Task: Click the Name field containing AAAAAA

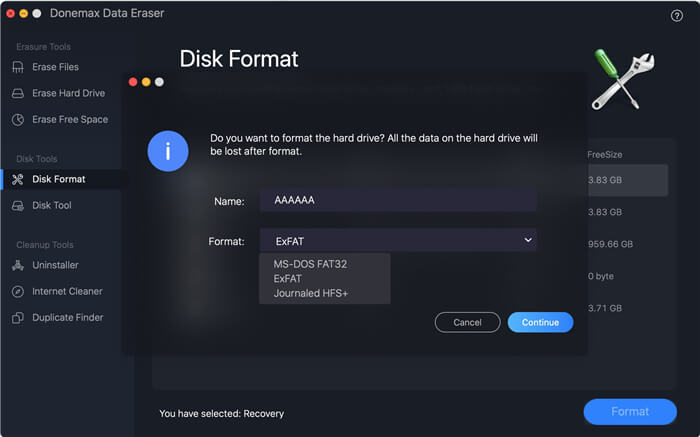Action: click(x=398, y=200)
